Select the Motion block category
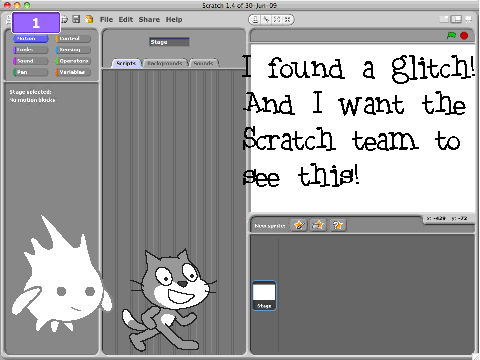This screenshot has height=360, width=480. (x=31, y=39)
